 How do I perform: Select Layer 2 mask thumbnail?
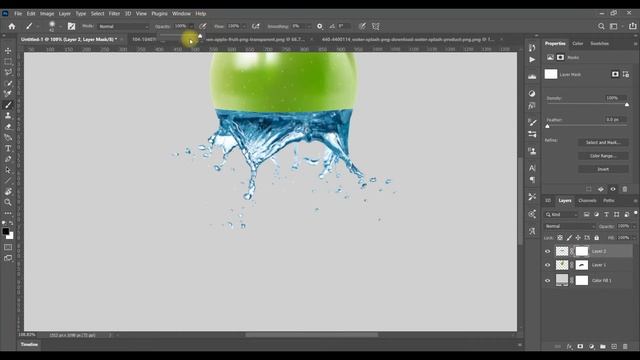pyautogui.click(x=582, y=251)
